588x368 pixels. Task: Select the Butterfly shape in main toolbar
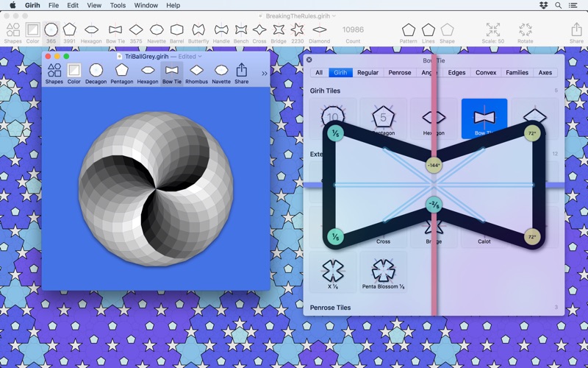coord(198,30)
